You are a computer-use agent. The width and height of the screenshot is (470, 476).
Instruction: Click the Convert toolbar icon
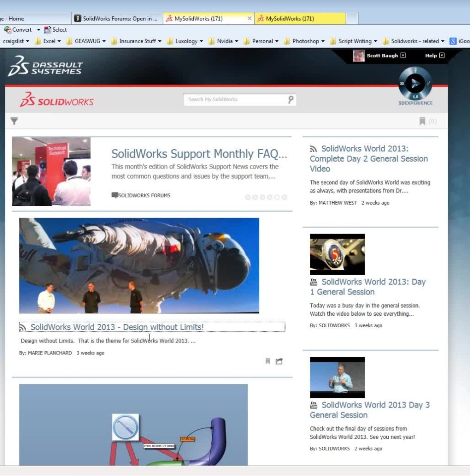tap(7, 30)
